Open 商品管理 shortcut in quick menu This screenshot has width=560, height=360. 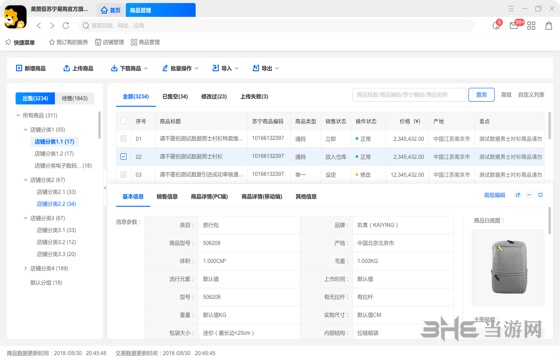145,42
